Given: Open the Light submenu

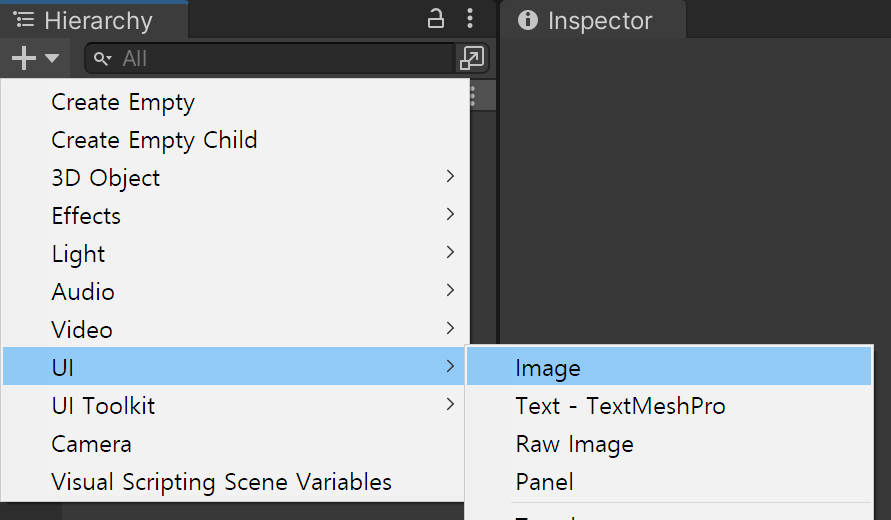Looking at the screenshot, I should tap(236, 254).
